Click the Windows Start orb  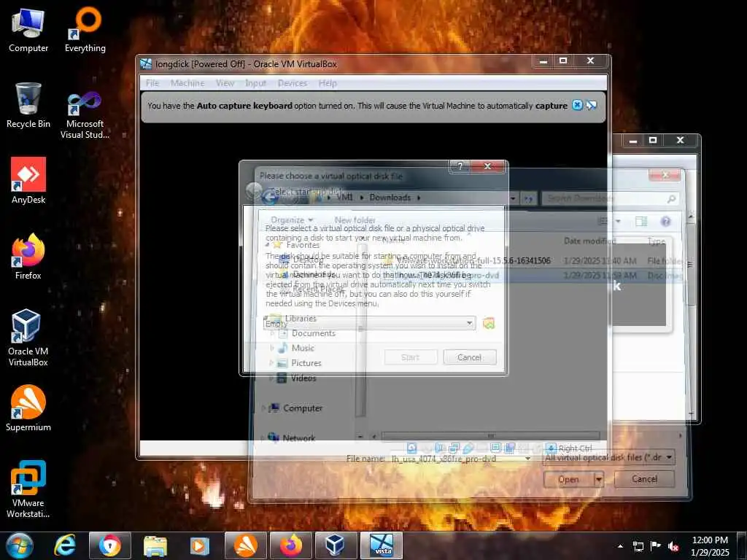pyautogui.click(x=19, y=545)
